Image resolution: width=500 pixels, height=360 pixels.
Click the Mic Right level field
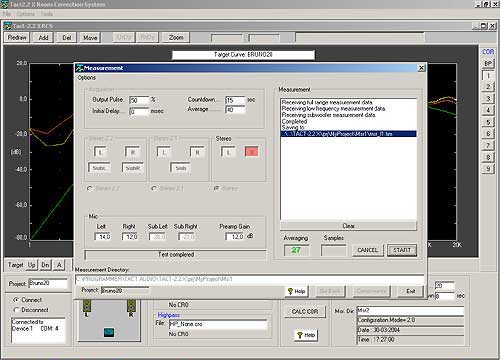coord(130,237)
